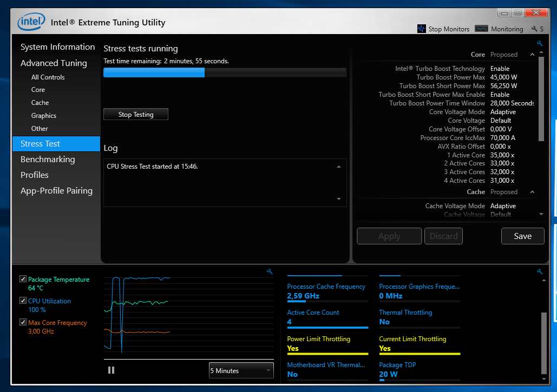Click the Stop Monitors waveform icon

click(421, 29)
